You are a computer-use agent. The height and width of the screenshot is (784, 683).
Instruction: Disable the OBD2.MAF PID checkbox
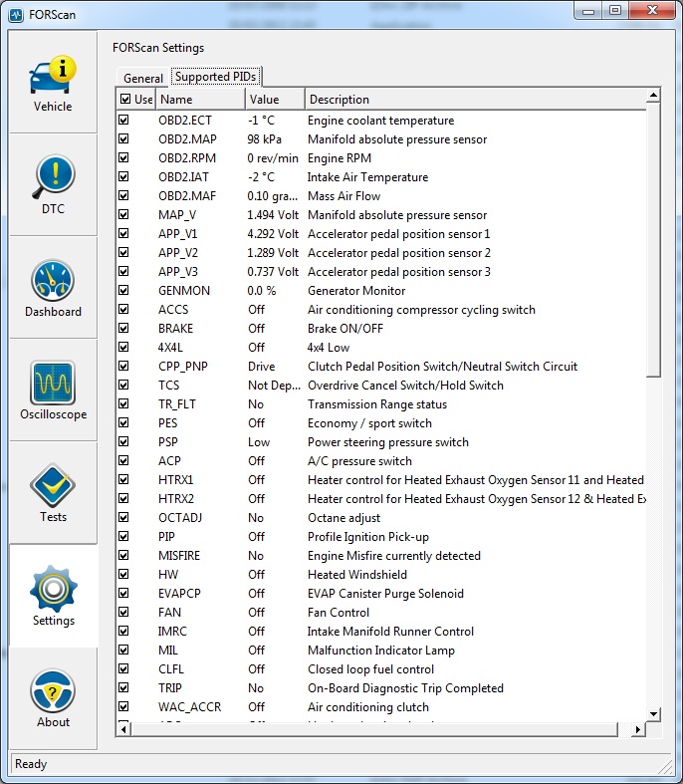(x=123, y=196)
